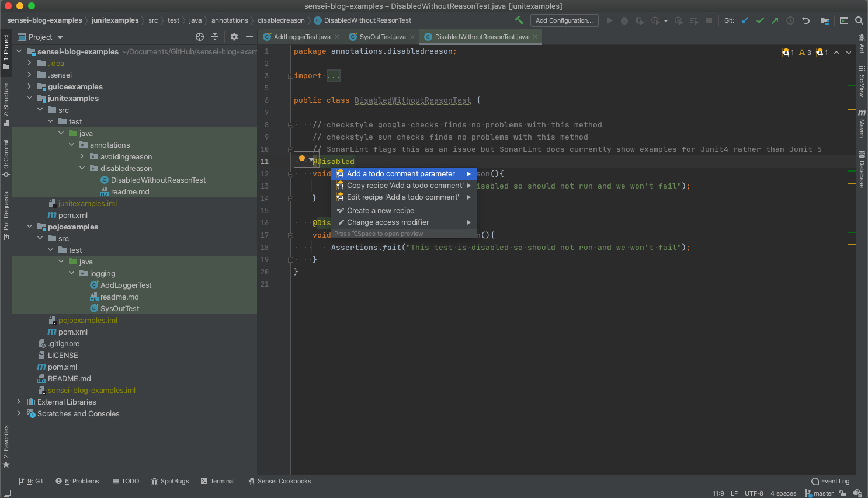
Task: Collapse the junitexamples project node
Action: click(x=29, y=98)
